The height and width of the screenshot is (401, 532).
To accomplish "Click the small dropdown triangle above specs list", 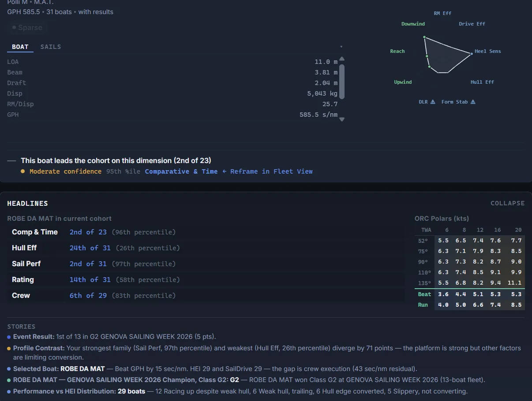I will (341, 47).
